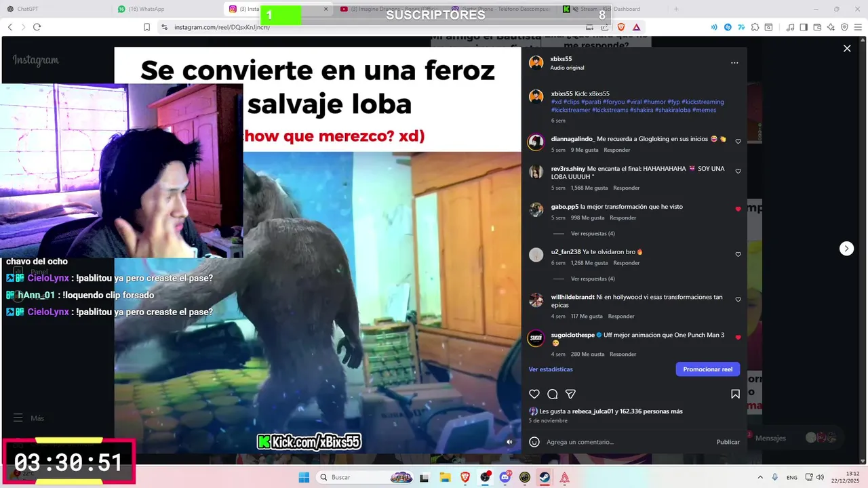Open gabo.pp5 profile avatar
Screen dimensions: 868x488
click(536, 210)
